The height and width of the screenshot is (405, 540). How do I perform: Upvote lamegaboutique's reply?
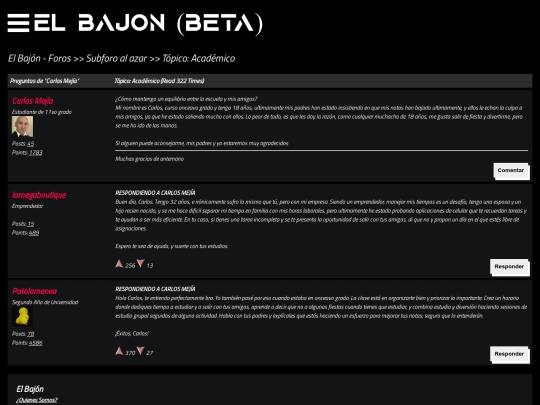coord(119,264)
